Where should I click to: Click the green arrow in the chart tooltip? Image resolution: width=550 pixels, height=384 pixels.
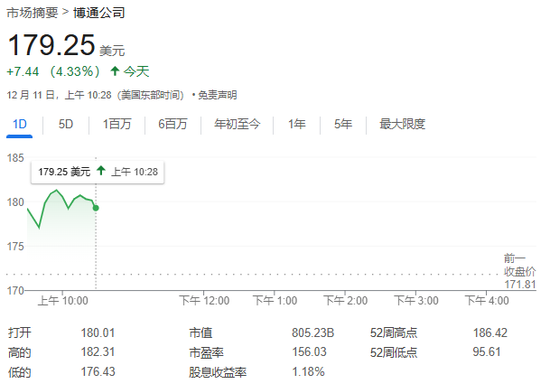pos(101,171)
